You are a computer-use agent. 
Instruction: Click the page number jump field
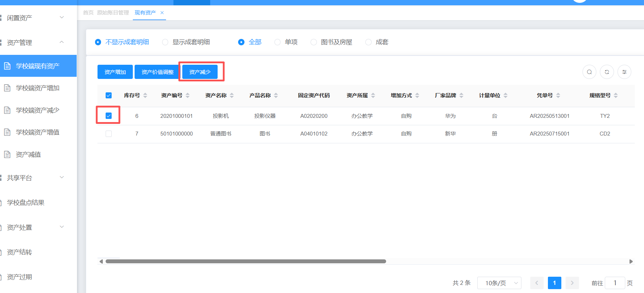(615, 283)
